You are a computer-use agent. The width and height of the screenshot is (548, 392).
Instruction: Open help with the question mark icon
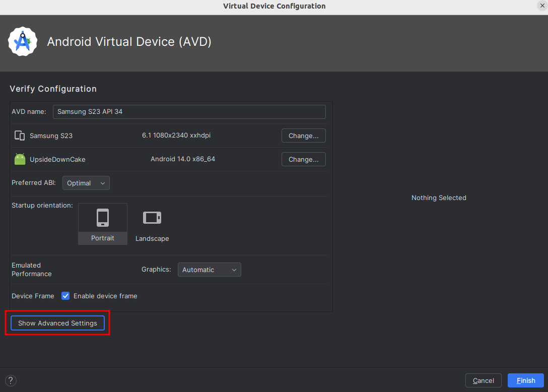(x=11, y=380)
